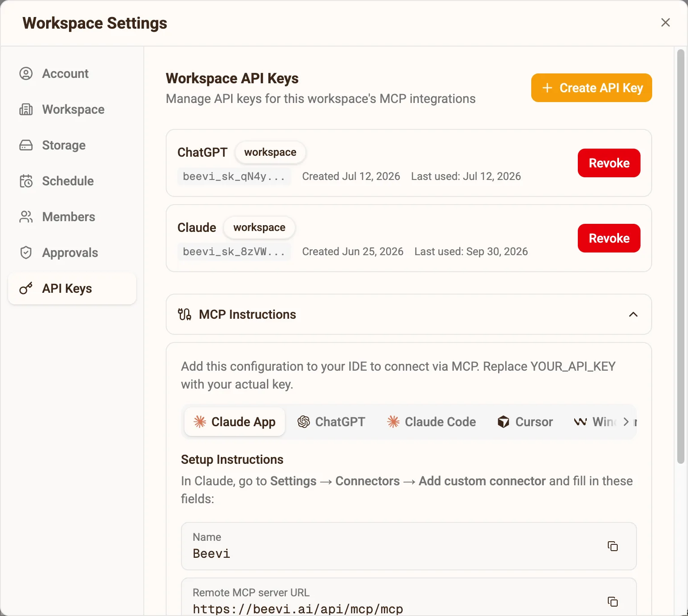Click the Remote MCP server URL field
The image size is (688, 616).
pyautogui.click(x=408, y=597)
